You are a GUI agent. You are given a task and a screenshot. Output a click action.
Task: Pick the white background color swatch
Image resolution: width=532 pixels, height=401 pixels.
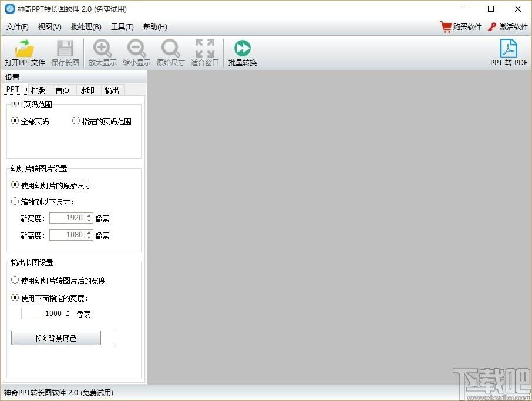(x=109, y=338)
